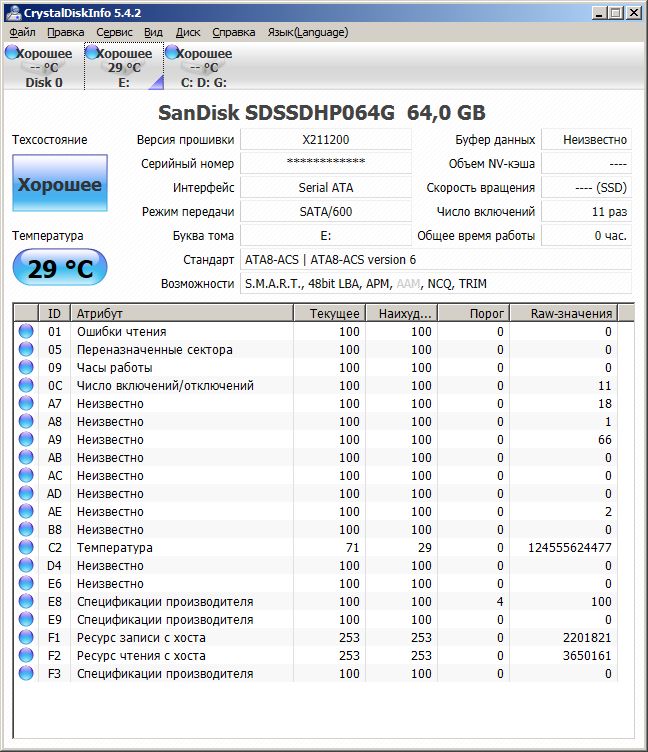Click the Атрибут column header

(x=182, y=313)
